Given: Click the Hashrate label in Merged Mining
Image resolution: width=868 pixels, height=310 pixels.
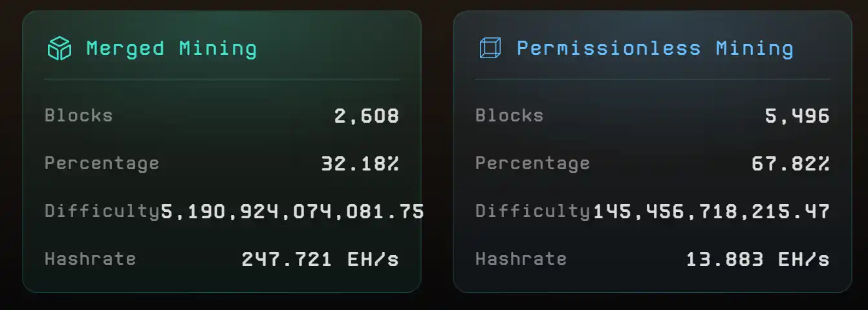Looking at the screenshot, I should pos(90,259).
